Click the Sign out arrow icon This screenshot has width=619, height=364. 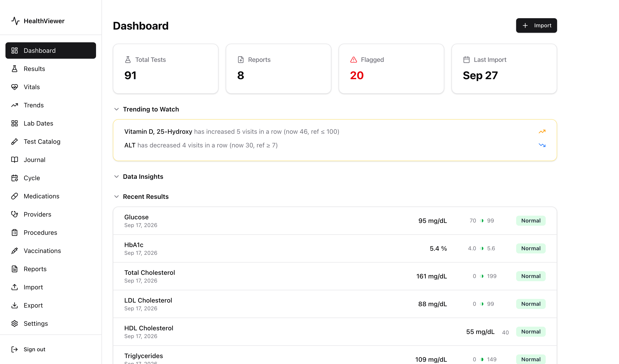(x=15, y=349)
